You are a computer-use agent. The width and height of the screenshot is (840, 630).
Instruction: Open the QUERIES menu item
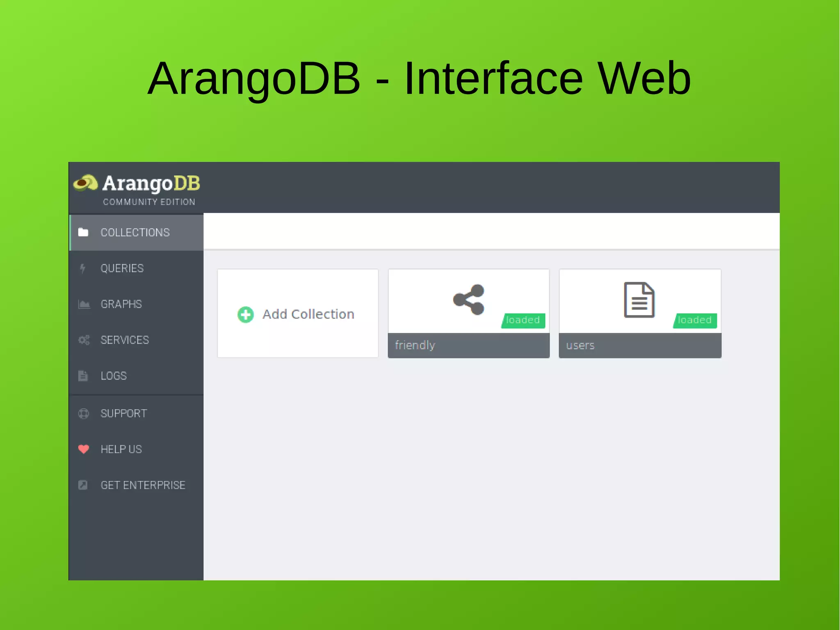pos(137,268)
